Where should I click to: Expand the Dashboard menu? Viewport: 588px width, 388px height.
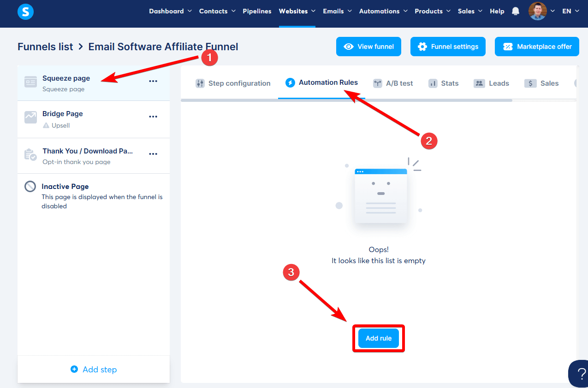click(x=170, y=11)
